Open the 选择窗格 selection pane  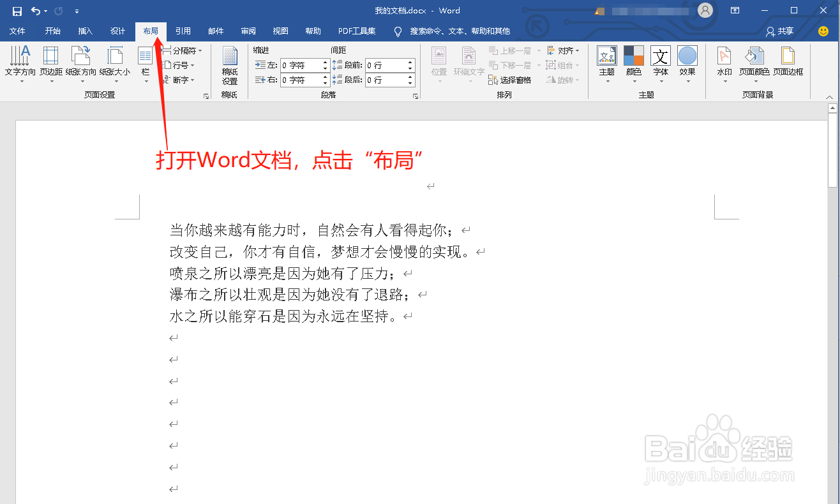[x=509, y=80]
